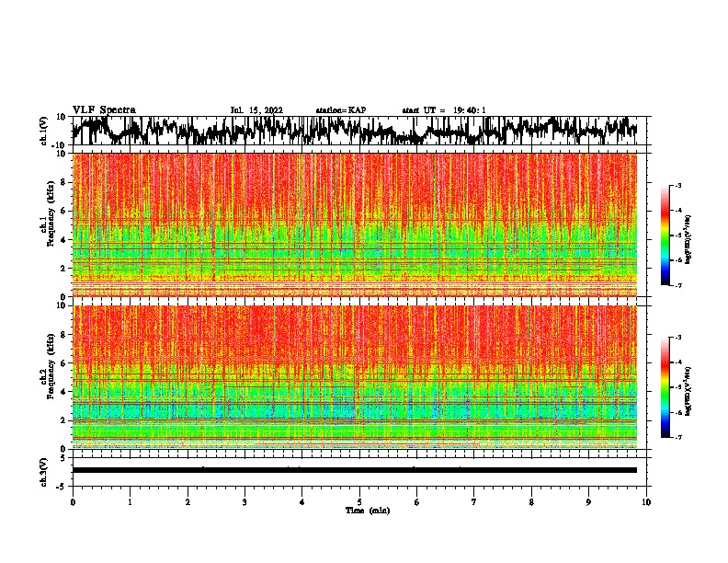This screenshot has height=563, width=728.
Task: Click the "-3" label atop ch.1 color bar
Action: point(678,185)
